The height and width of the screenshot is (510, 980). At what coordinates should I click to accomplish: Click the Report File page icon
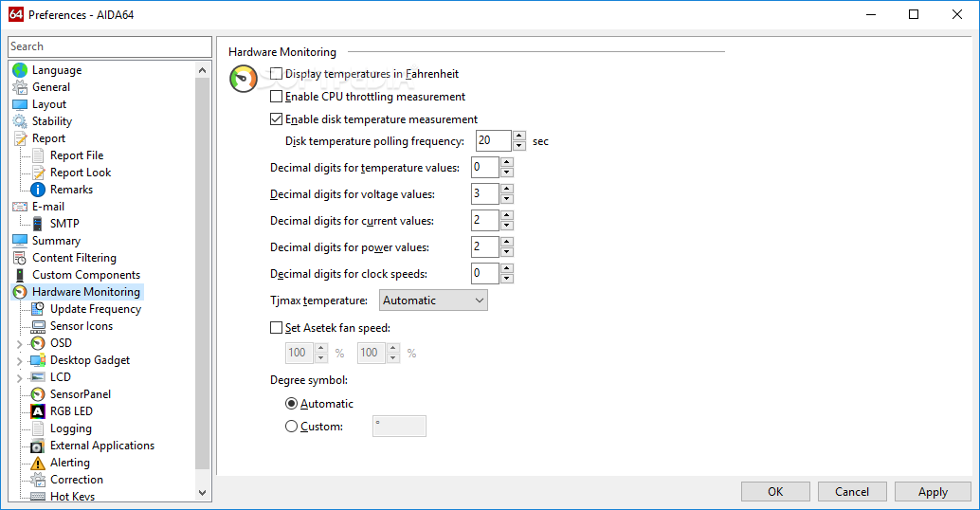(38, 155)
